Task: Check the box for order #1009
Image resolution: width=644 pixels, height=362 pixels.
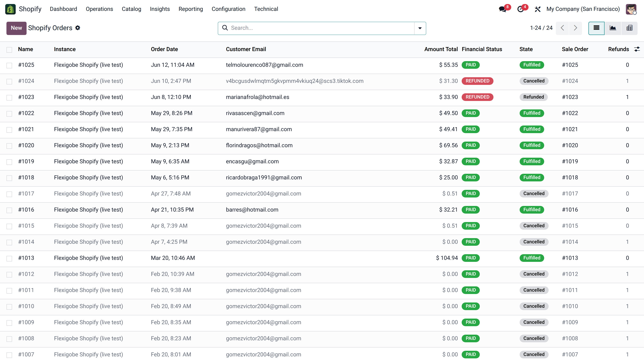Action: coord(9,323)
